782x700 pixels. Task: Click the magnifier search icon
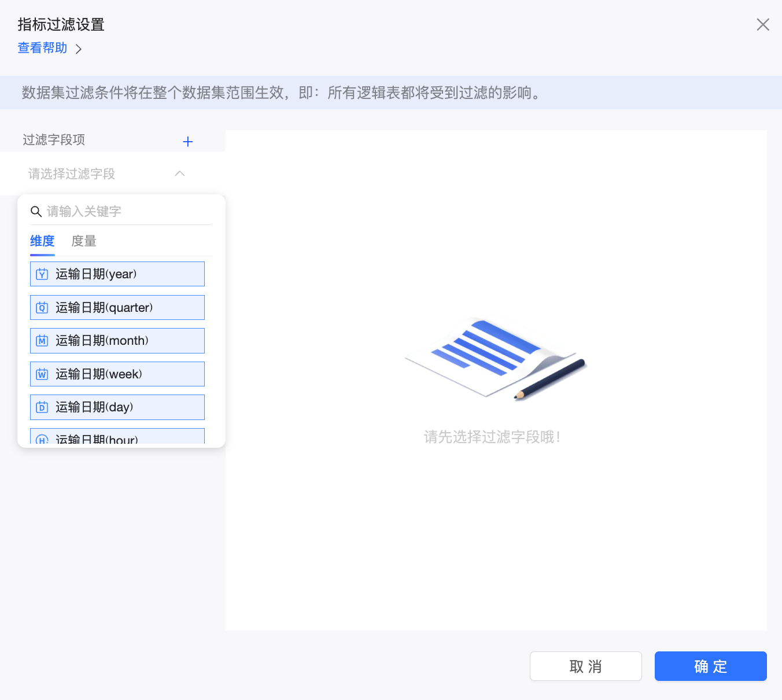point(36,212)
